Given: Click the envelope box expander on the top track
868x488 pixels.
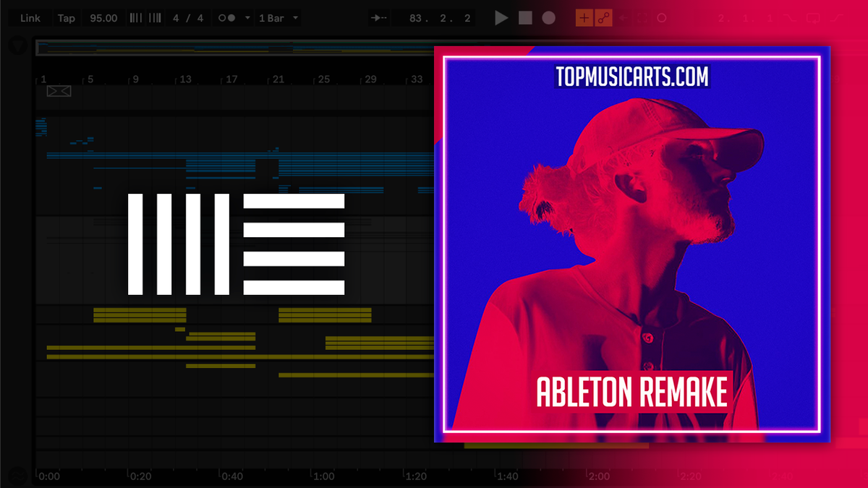Looking at the screenshot, I should (58, 91).
